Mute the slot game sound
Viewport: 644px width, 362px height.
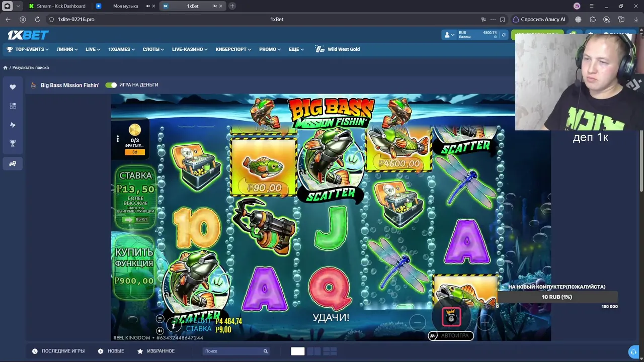point(160,330)
